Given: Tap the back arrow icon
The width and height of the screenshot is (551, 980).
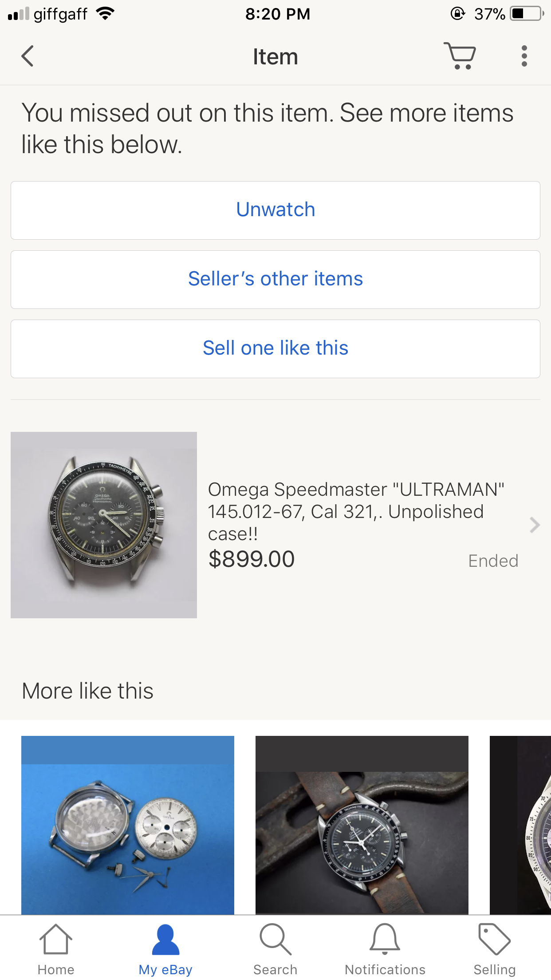Looking at the screenshot, I should tap(28, 56).
